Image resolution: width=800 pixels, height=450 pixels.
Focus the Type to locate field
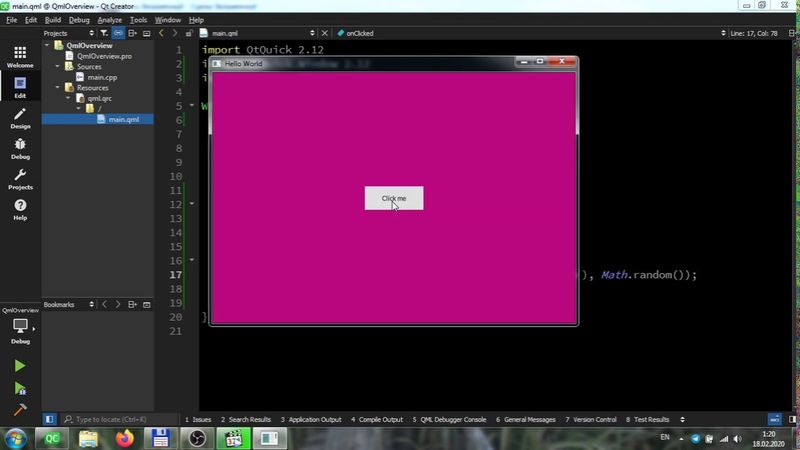tap(118, 419)
